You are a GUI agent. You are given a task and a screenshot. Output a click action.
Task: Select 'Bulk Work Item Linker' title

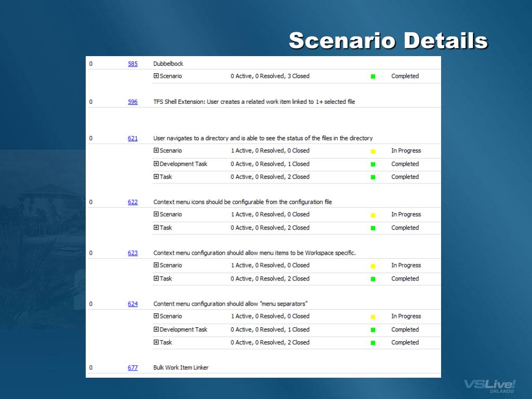pos(181,368)
